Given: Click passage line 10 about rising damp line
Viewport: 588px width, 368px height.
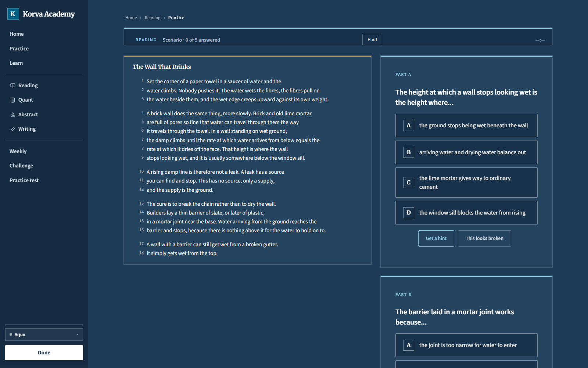Looking at the screenshot, I should (215, 172).
